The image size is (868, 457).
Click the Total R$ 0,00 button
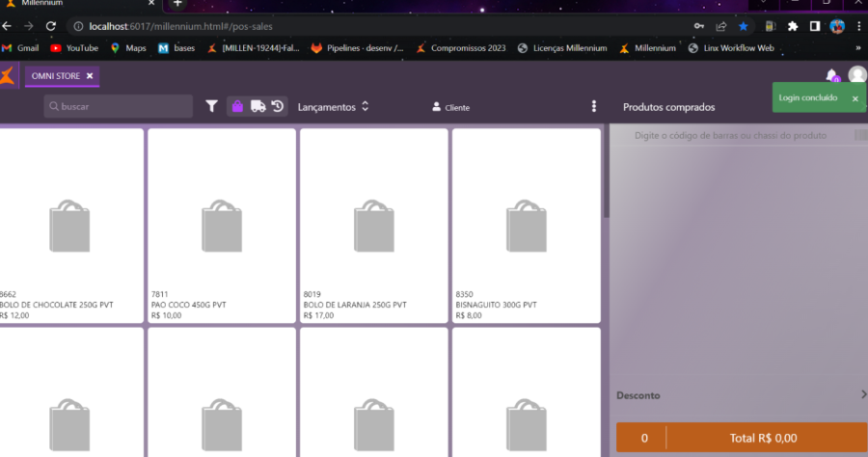coord(763,438)
